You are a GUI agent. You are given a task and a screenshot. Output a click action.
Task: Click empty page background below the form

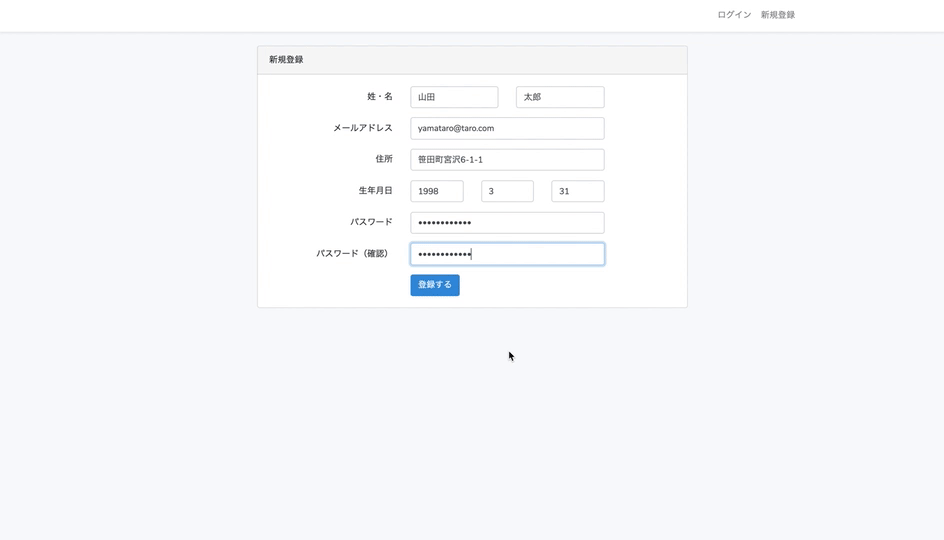470,430
